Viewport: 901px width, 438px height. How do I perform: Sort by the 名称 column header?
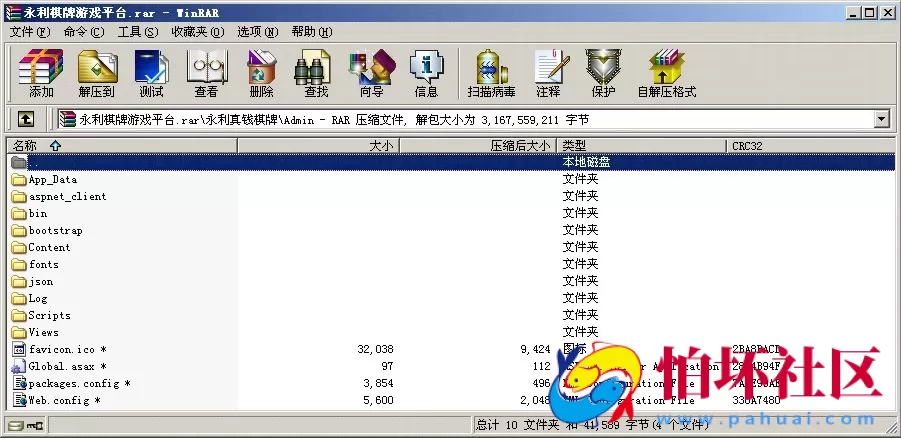(122, 146)
